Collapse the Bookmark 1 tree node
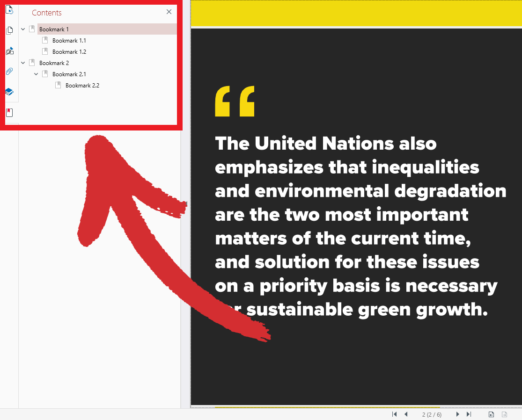Image resolution: width=522 pixels, height=420 pixels. 23,29
